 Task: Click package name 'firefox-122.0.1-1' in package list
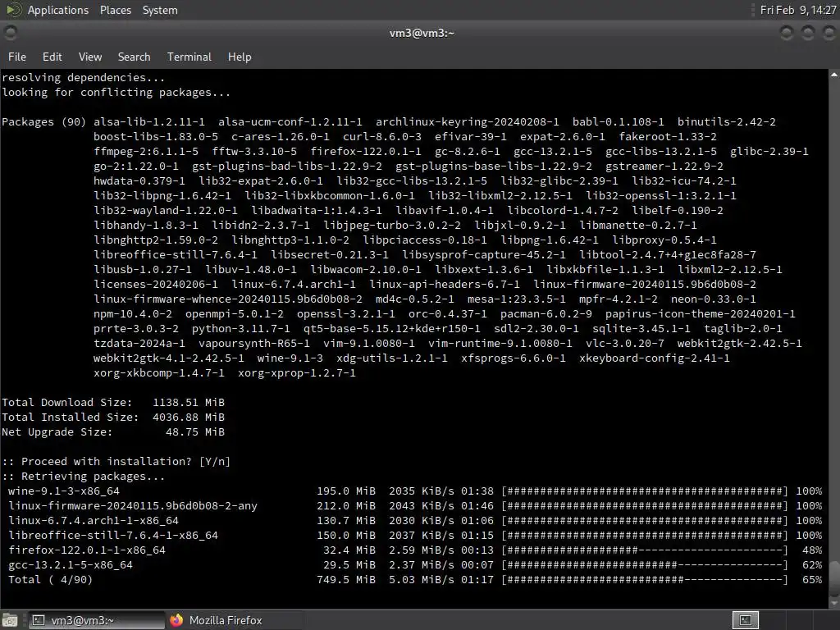(366, 152)
